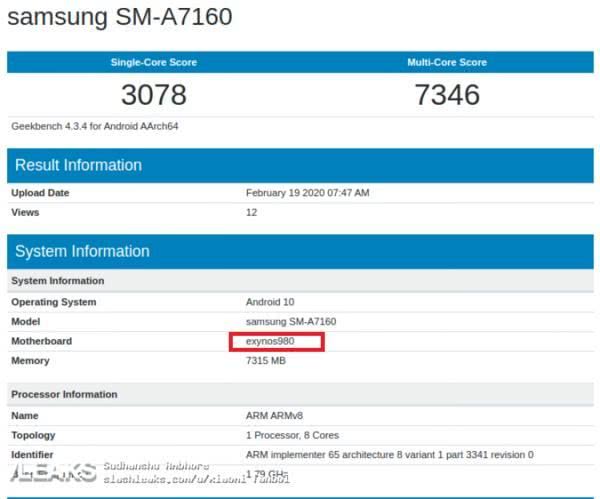
Task: Click the single-core value 3078
Action: (x=154, y=95)
